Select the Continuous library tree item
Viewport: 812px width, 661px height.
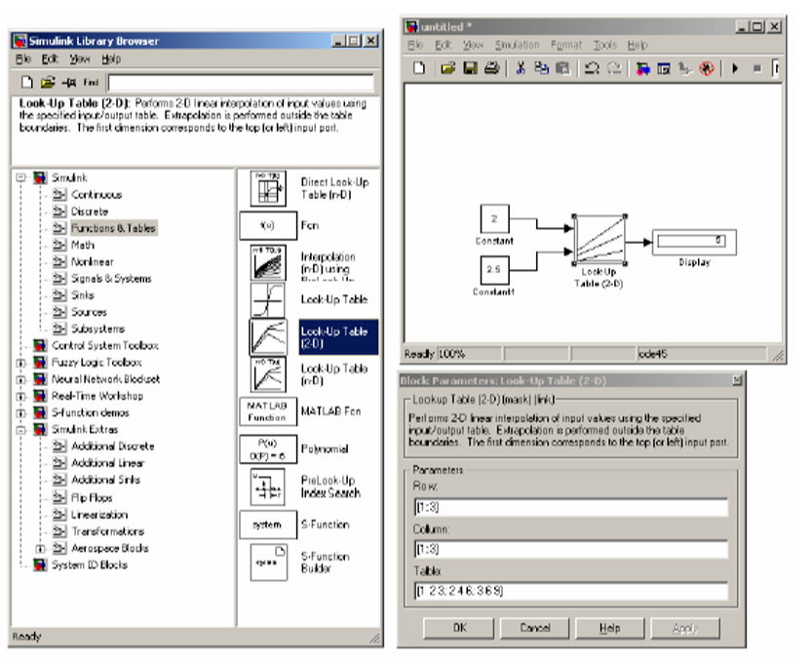tap(97, 195)
